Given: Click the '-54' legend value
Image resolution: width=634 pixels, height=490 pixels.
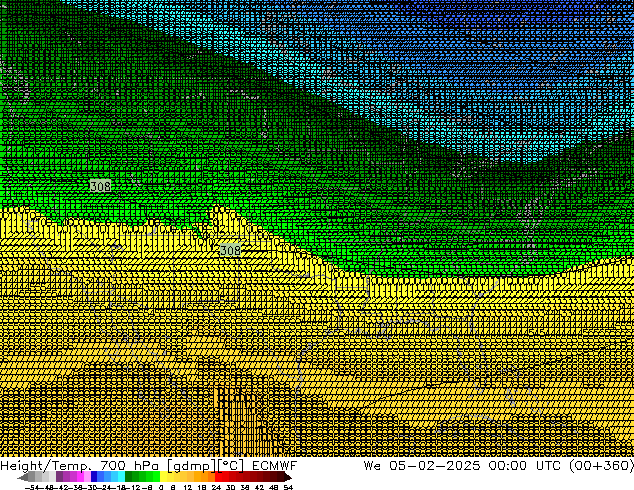Looking at the screenshot, I should (30, 487).
